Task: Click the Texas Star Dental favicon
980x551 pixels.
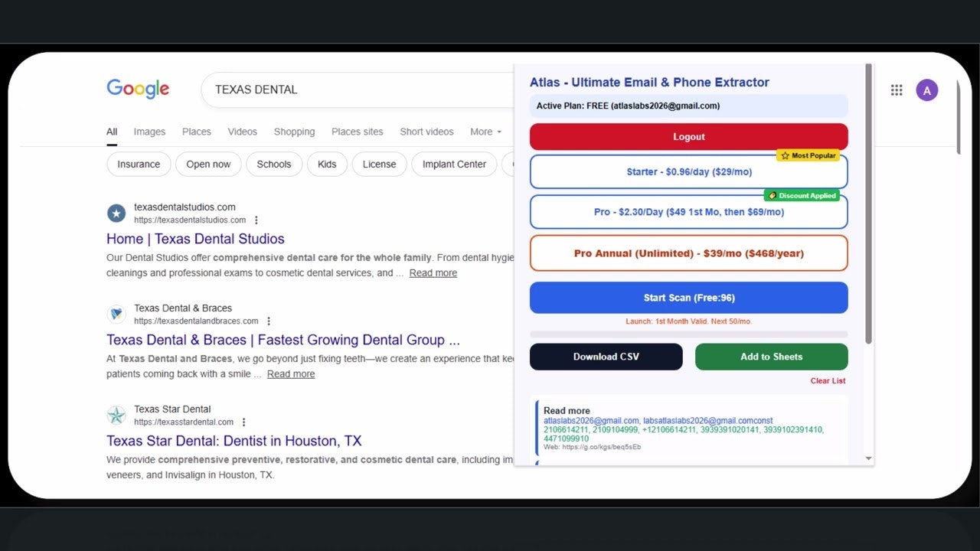Action: [116, 415]
